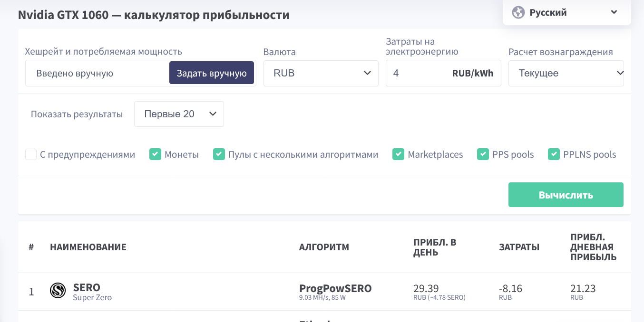Uncheck the Монеты checkbox
The width and height of the screenshot is (644, 322).
[x=155, y=154]
